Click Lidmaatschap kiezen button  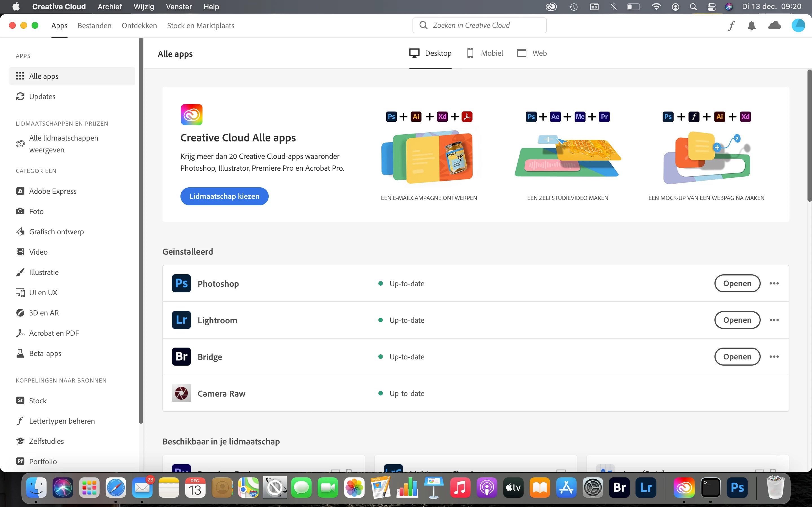tap(224, 196)
